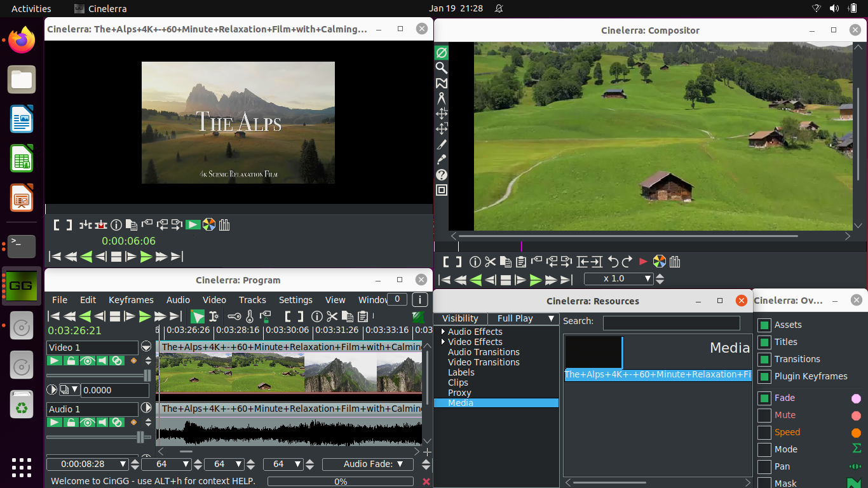Disable the Fade overlay checkbox

tap(764, 398)
